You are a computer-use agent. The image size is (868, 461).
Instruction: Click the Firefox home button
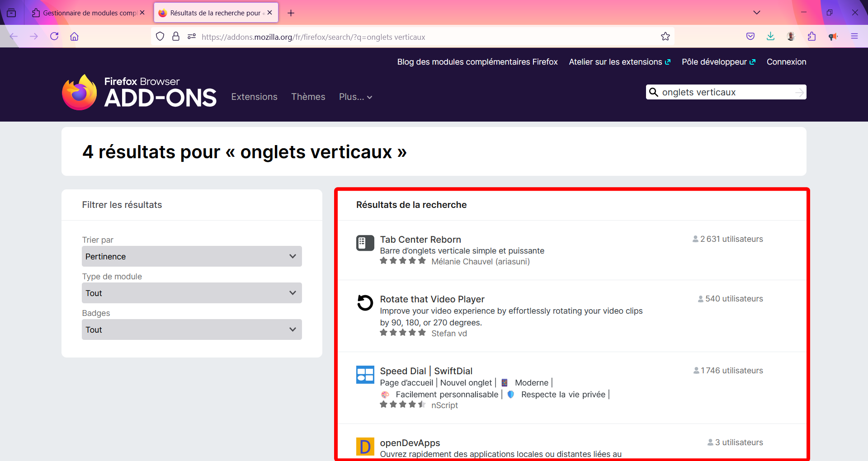click(x=75, y=37)
